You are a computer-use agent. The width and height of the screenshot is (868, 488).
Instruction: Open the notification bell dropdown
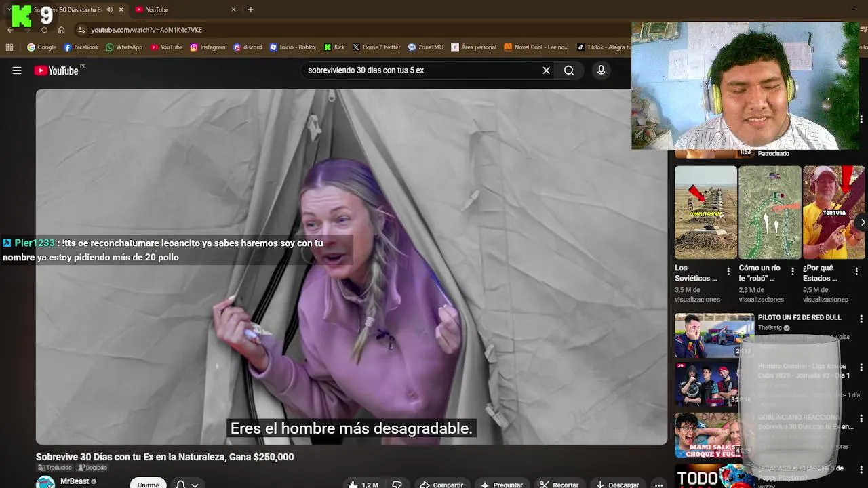pos(186,484)
